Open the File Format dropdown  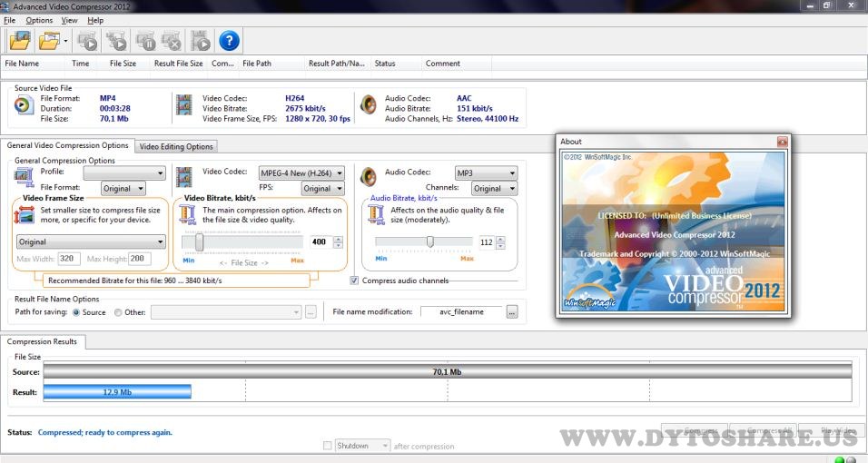(123, 188)
